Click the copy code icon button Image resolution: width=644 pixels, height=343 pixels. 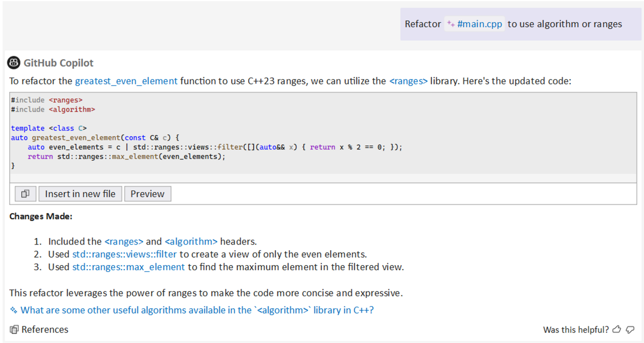(x=25, y=194)
